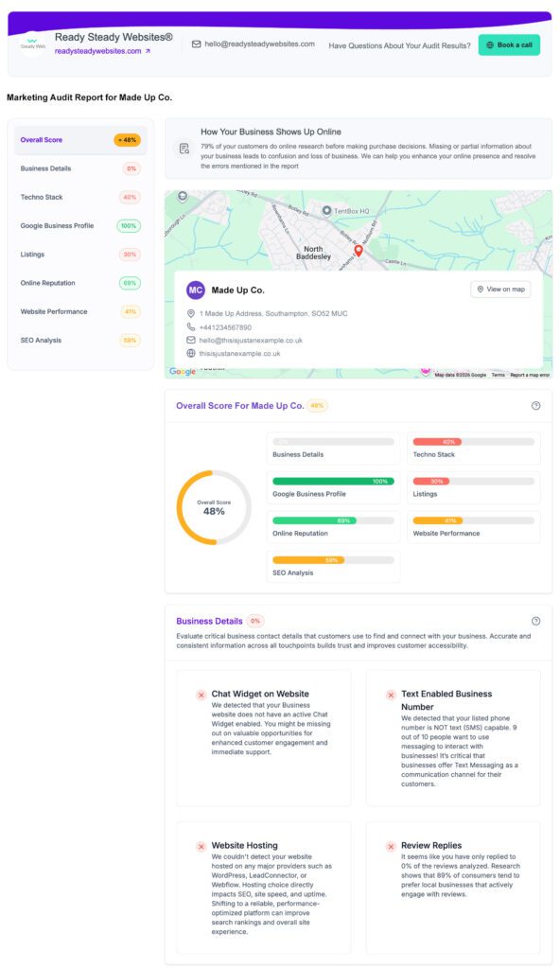
Task: Click the help icon in Overall Score section
Action: [536, 406]
